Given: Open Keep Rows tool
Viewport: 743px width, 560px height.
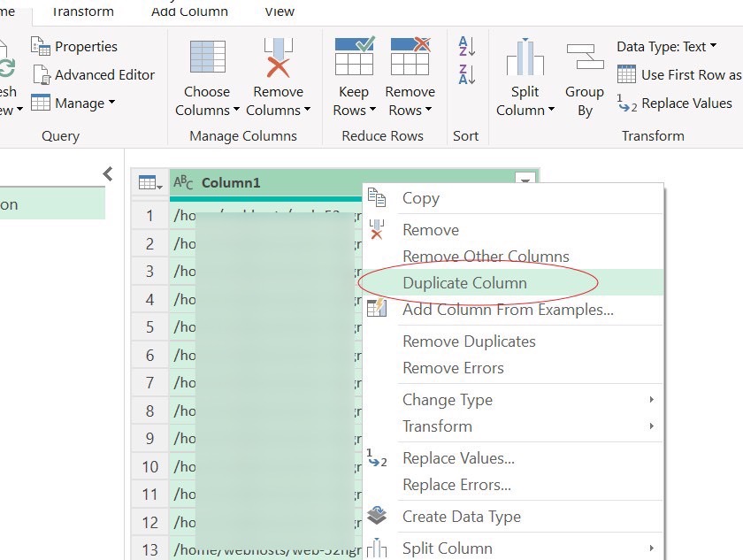Looking at the screenshot, I should [354, 78].
